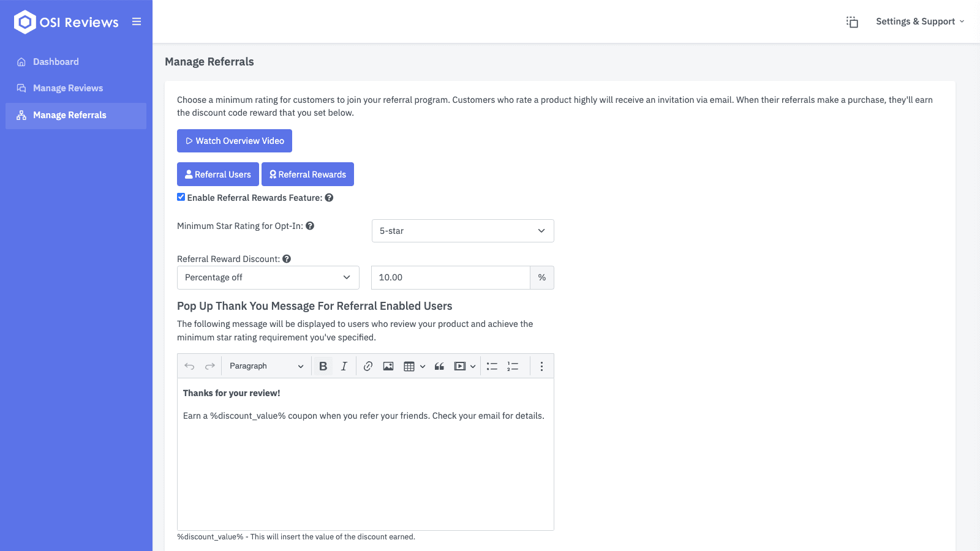Click the discount value 10.00 field
Screen dimensions: 980x551
[450, 277]
